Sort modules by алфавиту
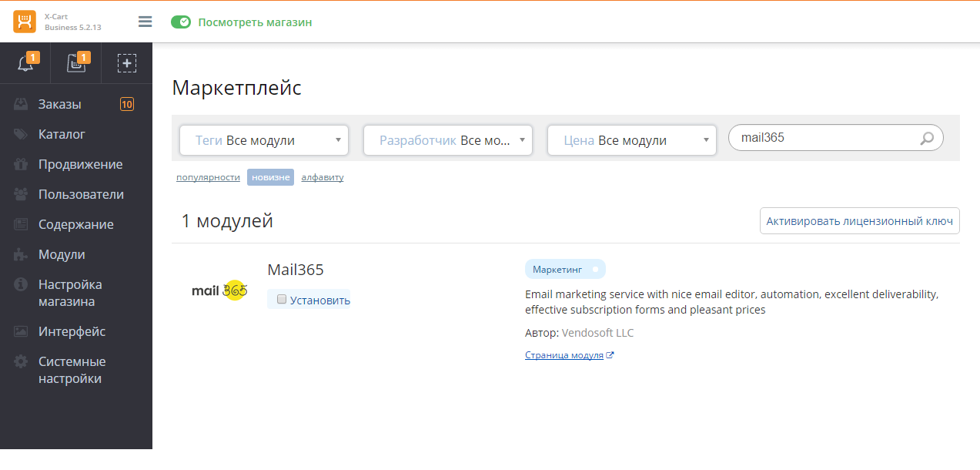The height and width of the screenshot is (470, 980). pos(323,177)
